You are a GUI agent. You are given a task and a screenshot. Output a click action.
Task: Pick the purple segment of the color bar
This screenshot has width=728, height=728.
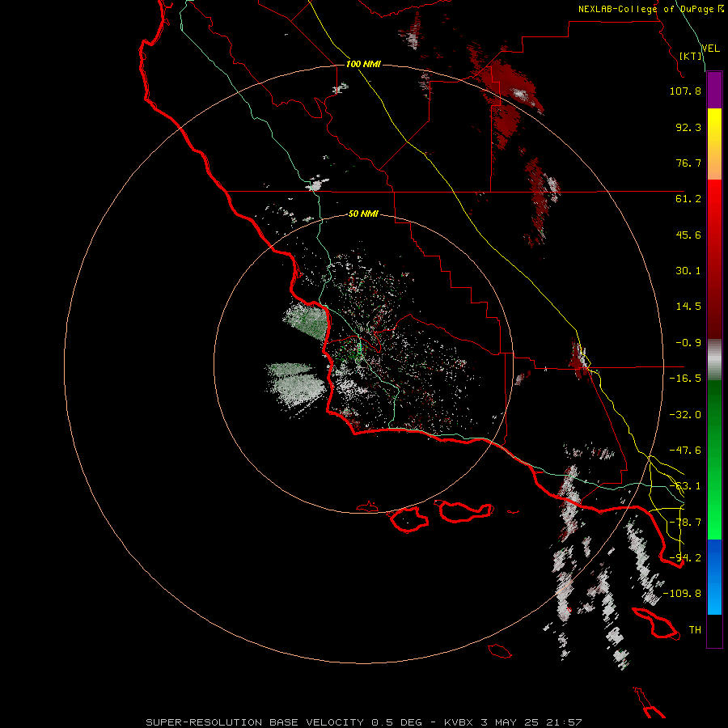click(714, 90)
